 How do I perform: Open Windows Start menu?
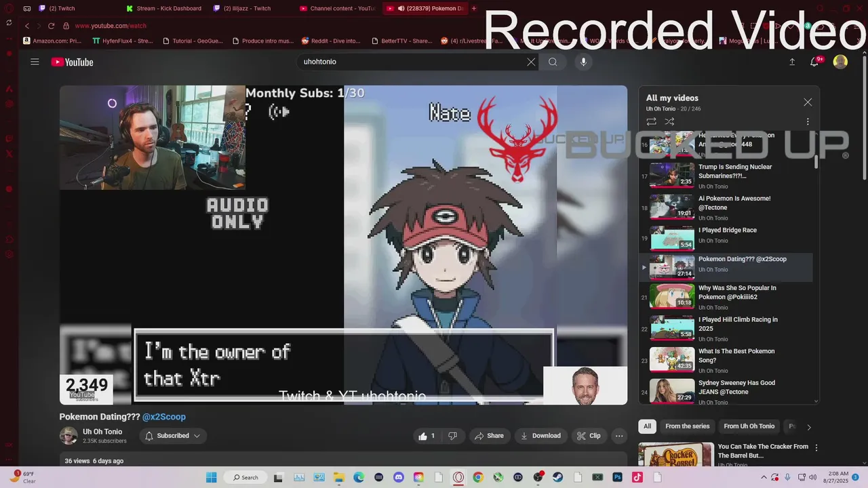(x=211, y=477)
